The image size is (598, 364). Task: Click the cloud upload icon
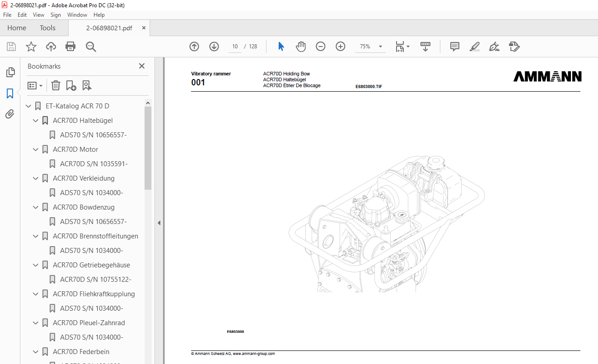[x=51, y=47]
